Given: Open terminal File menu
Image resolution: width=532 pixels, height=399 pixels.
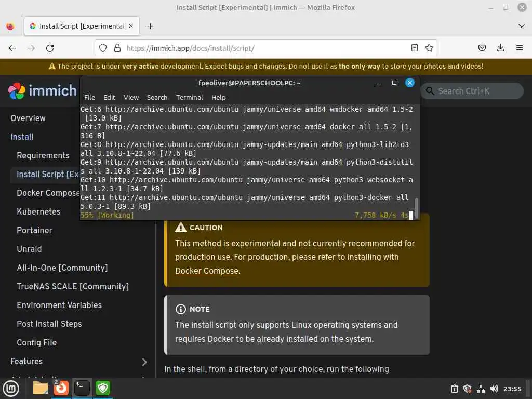Looking at the screenshot, I should (89, 97).
